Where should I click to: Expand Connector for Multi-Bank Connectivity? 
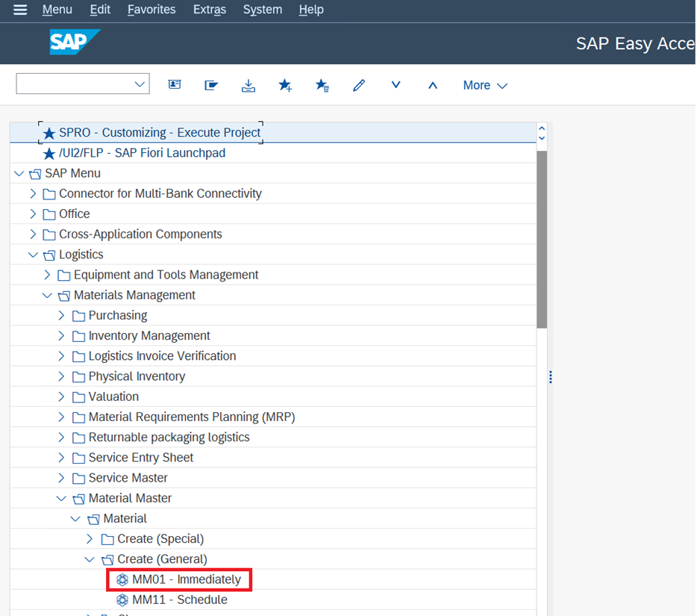tap(33, 193)
